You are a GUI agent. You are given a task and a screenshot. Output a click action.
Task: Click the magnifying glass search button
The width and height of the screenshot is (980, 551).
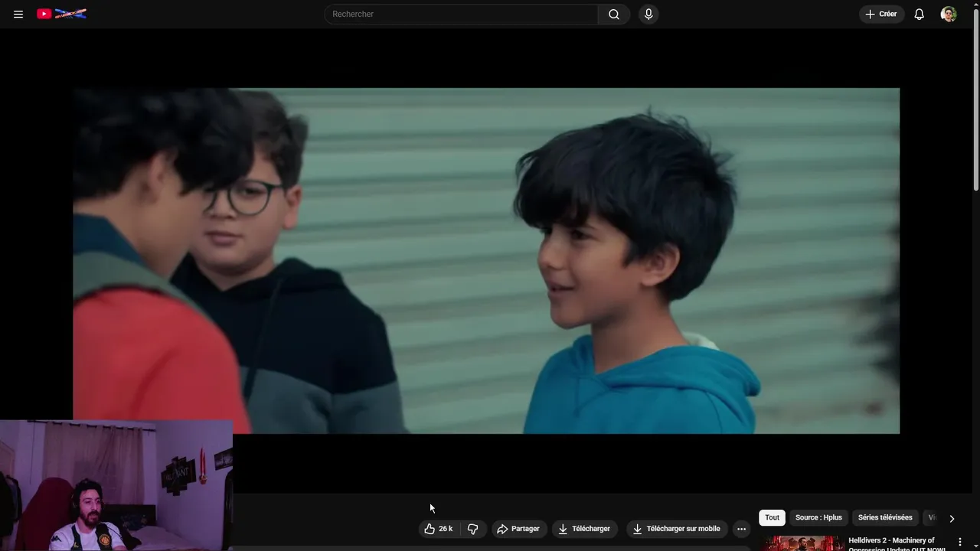(x=614, y=14)
